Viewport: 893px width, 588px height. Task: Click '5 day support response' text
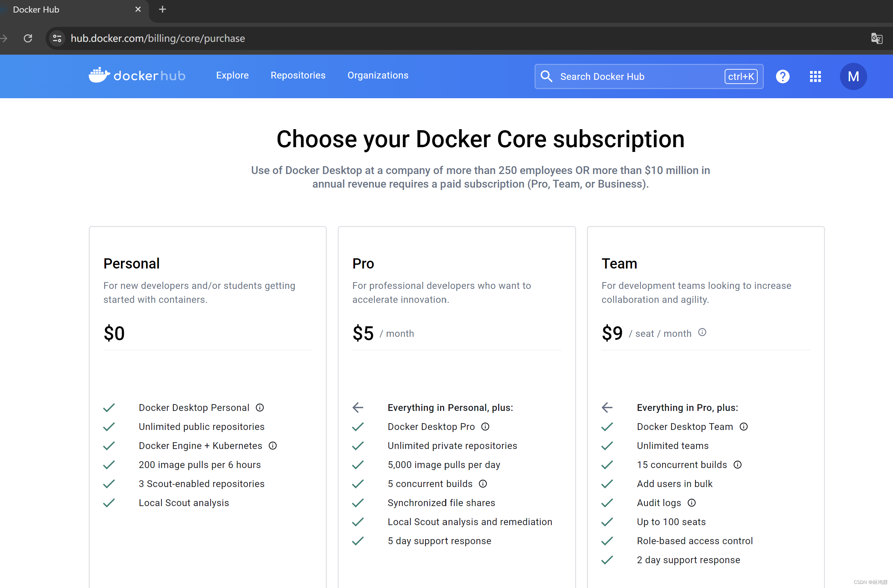(x=439, y=541)
